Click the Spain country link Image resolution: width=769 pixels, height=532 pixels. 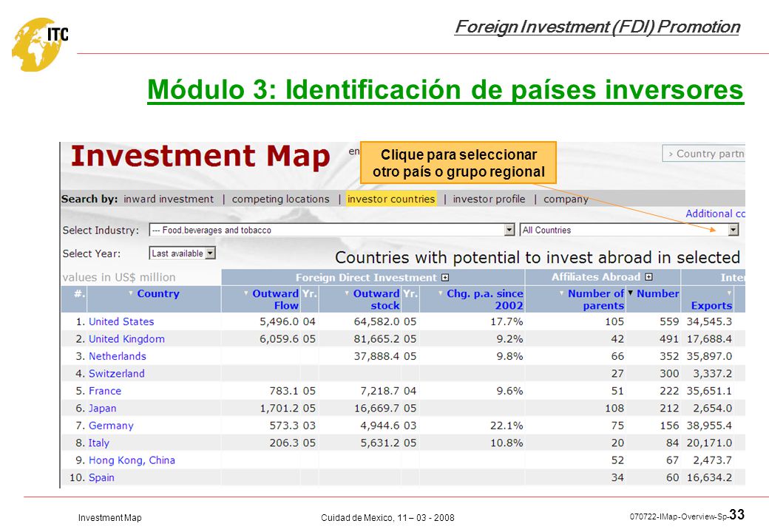[101, 477]
